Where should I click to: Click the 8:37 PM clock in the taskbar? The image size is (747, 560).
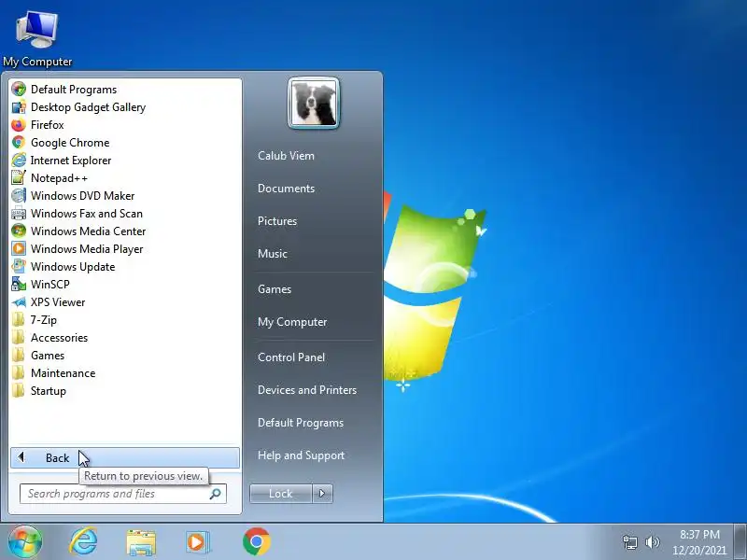coord(699,542)
